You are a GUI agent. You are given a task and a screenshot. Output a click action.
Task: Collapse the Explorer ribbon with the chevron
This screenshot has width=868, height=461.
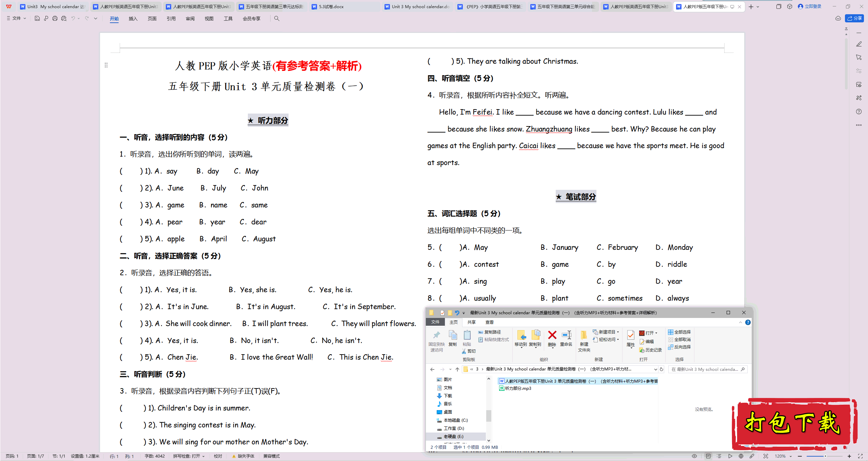pyautogui.click(x=740, y=322)
